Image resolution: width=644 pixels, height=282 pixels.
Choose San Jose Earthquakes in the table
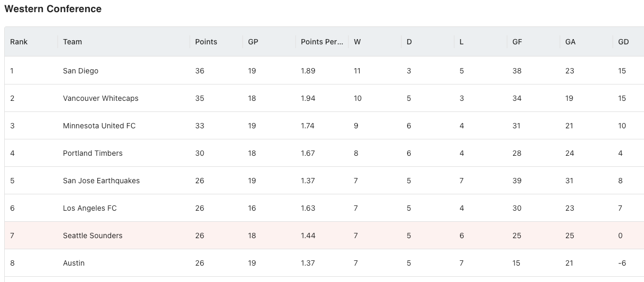click(x=324, y=181)
